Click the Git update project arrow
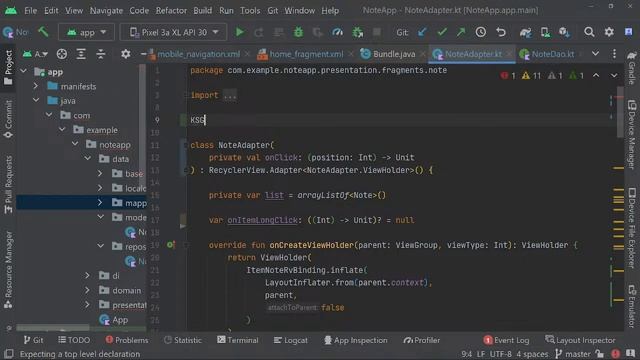Image resolution: width=640 pixels, height=360 pixels. (422, 32)
